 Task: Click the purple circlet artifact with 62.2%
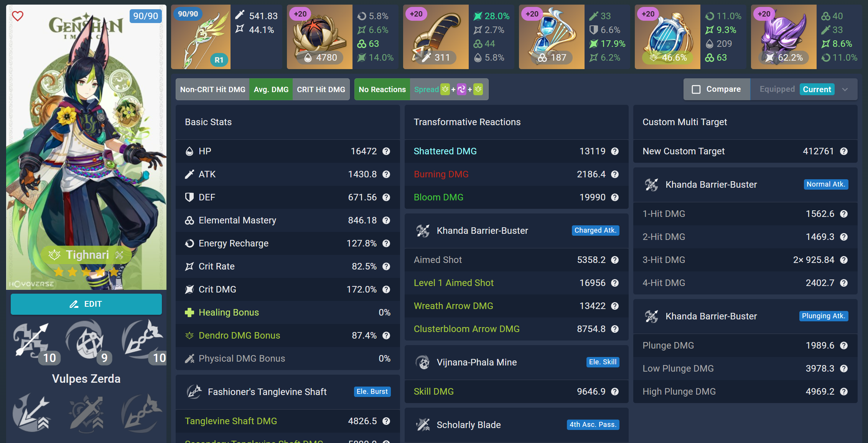tap(784, 37)
